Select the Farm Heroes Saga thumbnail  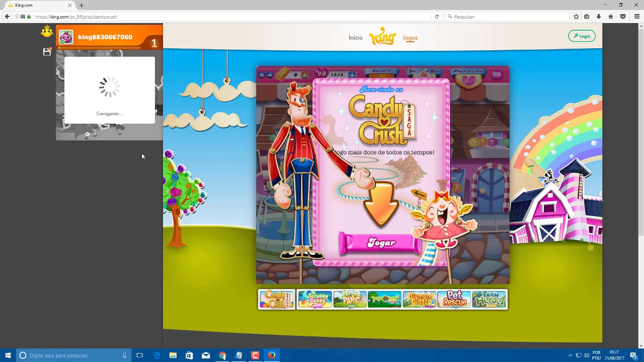click(x=489, y=299)
